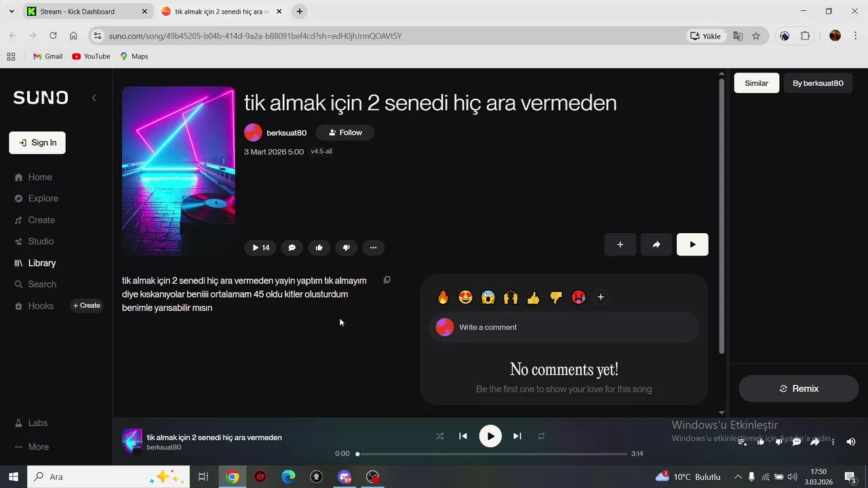Open Labs in the sidebar
868x488 pixels.
(x=31, y=423)
